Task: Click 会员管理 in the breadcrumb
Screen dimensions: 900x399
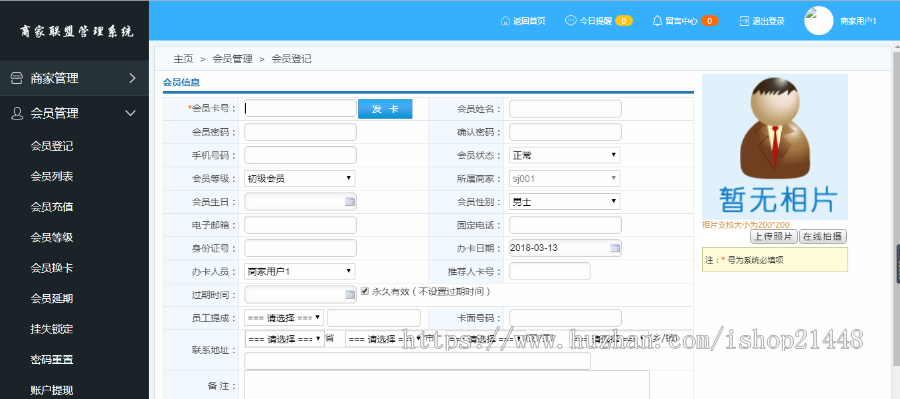Action: [232, 59]
